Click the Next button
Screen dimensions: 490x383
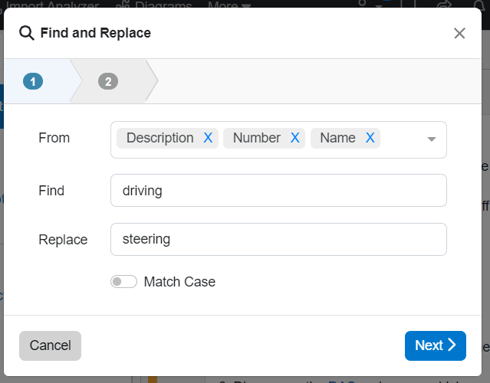(x=435, y=346)
